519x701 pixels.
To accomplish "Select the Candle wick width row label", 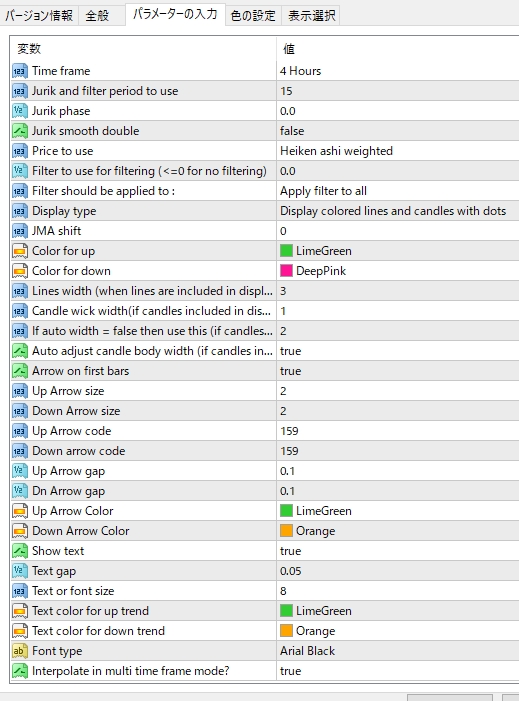I will (151, 311).
